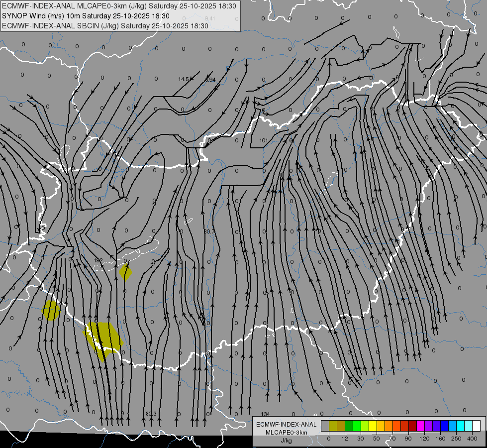
Task: Click the small yellow hexagon patch at left
Action: (x=51, y=310)
